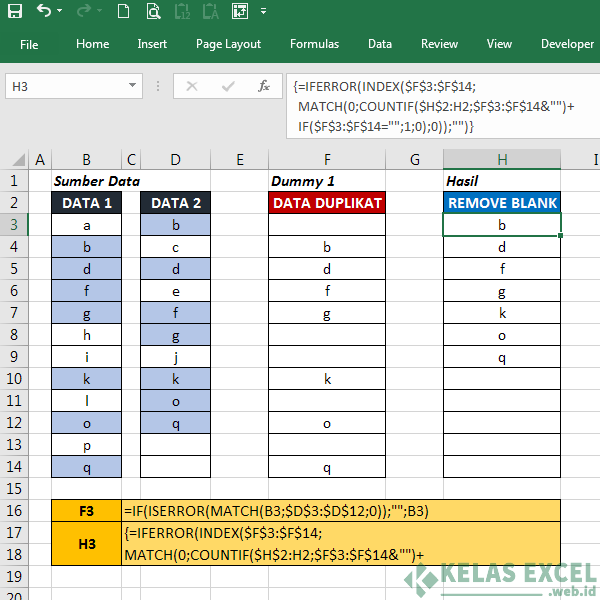Click the Cancel X icon in formula bar
The width and height of the screenshot is (600, 600).
[x=192, y=86]
